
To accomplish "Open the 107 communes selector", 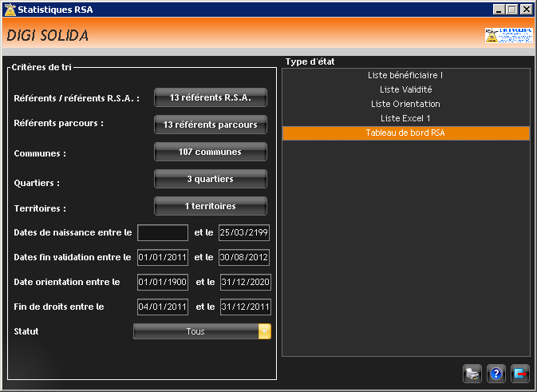I will [x=210, y=152].
